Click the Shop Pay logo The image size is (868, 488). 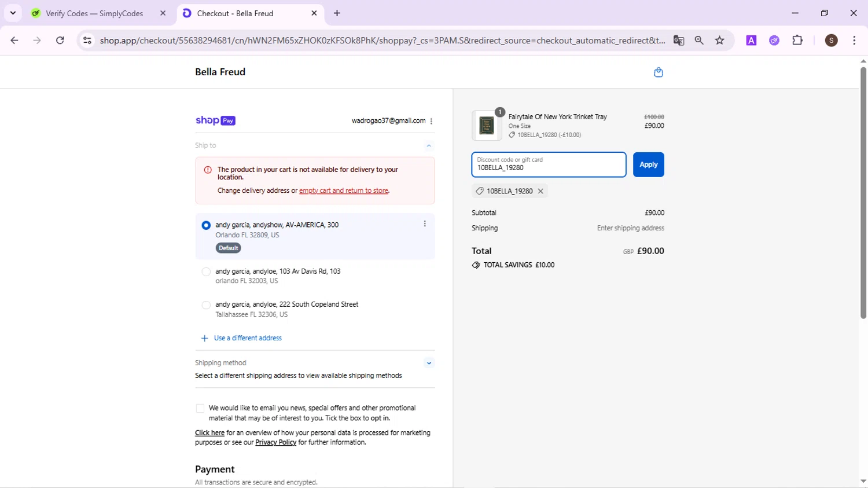(215, 120)
